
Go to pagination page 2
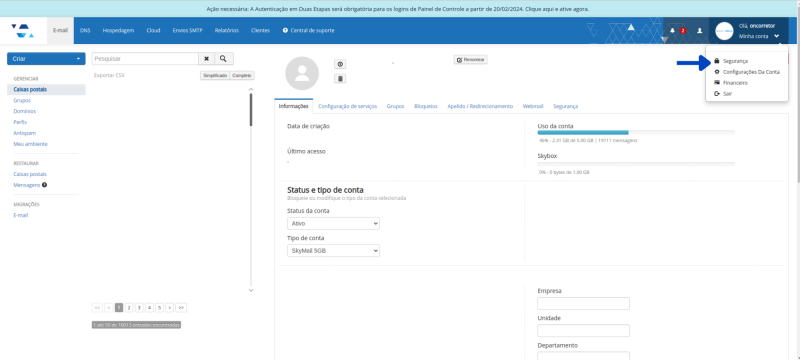(x=129, y=307)
